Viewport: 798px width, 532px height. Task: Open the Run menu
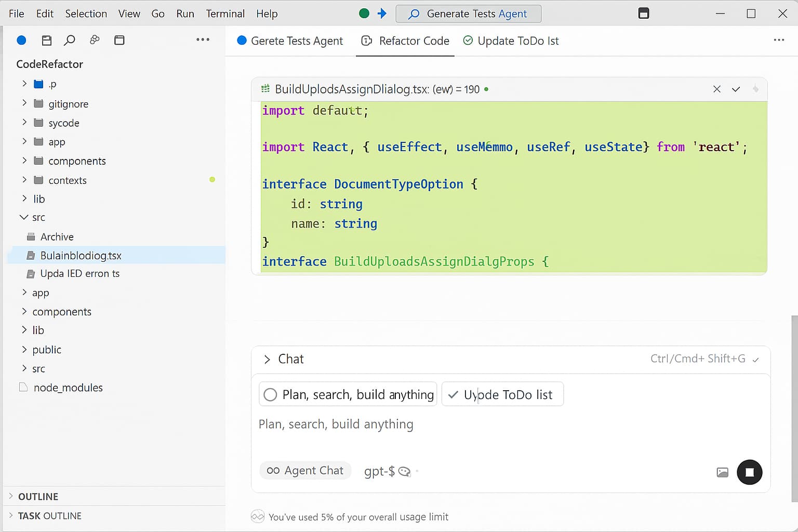(185, 14)
